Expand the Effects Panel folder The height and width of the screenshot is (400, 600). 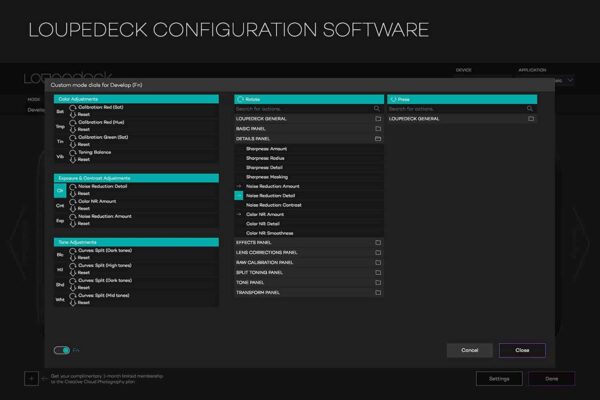378,242
